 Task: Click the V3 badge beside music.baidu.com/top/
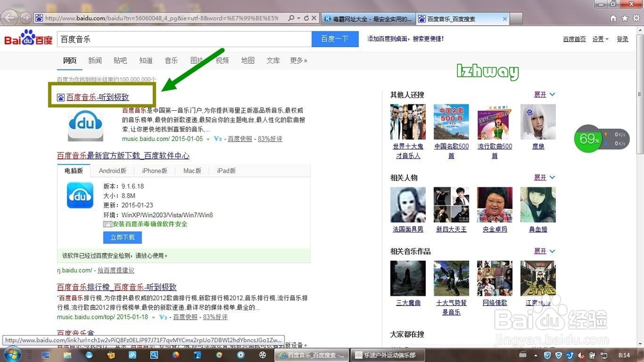(163, 317)
